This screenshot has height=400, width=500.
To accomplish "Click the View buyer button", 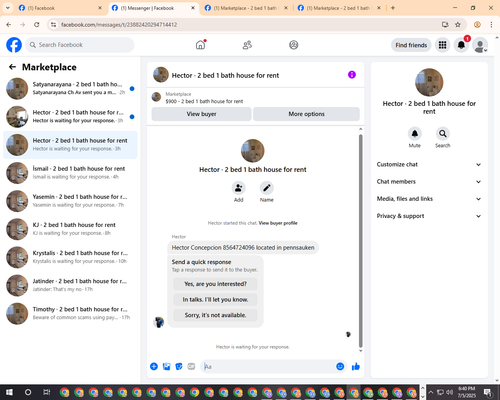I will (201, 114).
